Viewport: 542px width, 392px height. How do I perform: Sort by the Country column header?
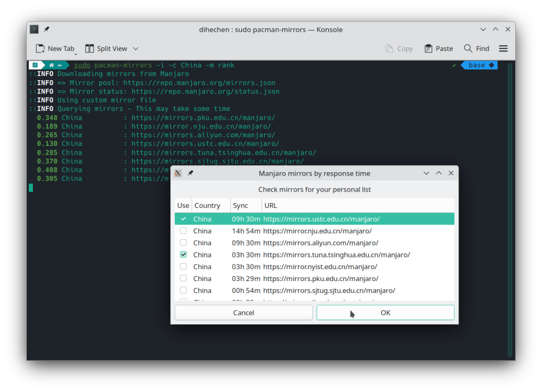point(211,206)
